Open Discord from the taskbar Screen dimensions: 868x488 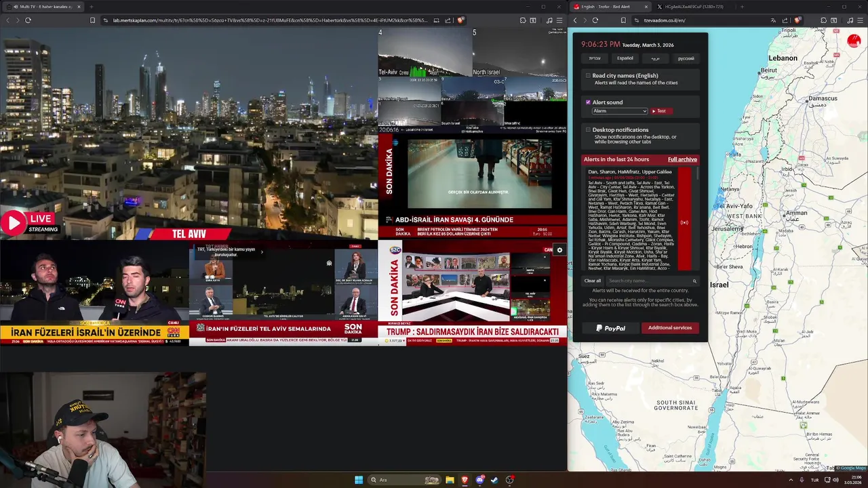coord(480,480)
